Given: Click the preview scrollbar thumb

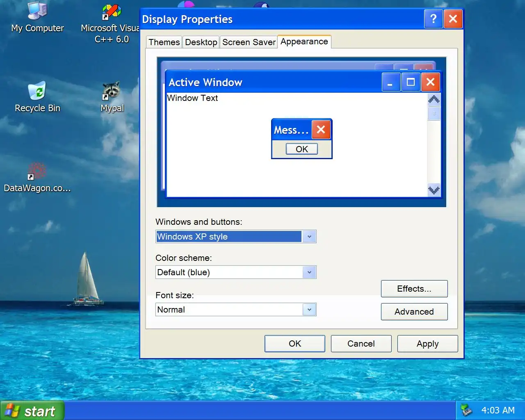Looking at the screenshot, I should (x=434, y=113).
